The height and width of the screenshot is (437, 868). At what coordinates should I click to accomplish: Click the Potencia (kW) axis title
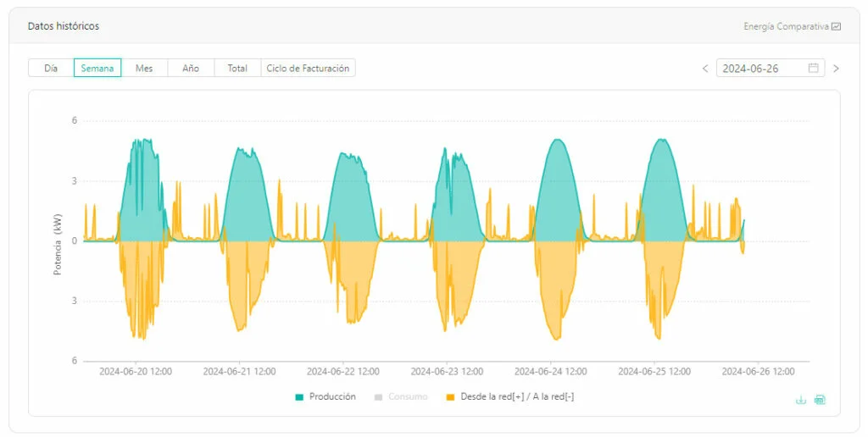click(x=58, y=244)
